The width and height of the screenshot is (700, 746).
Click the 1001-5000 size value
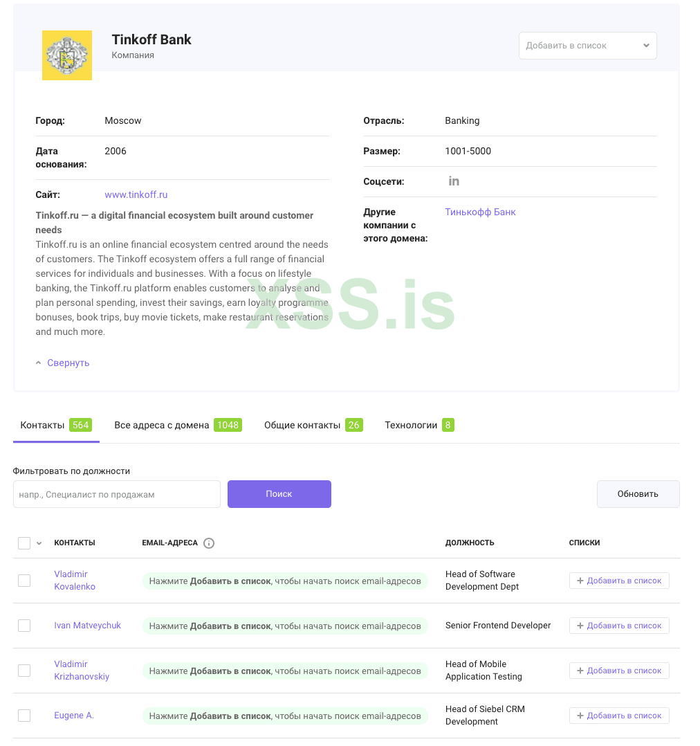(468, 152)
